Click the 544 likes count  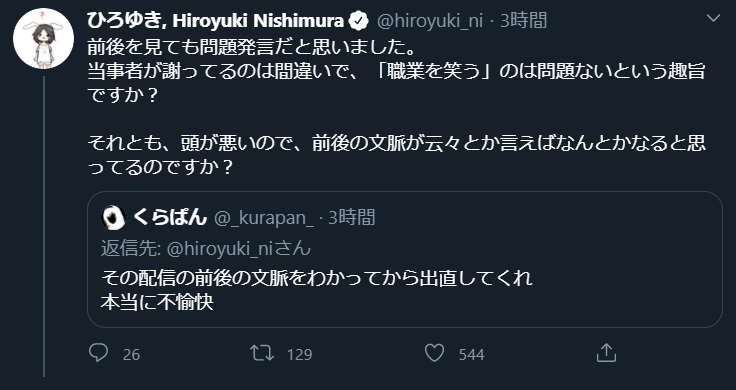471,354
